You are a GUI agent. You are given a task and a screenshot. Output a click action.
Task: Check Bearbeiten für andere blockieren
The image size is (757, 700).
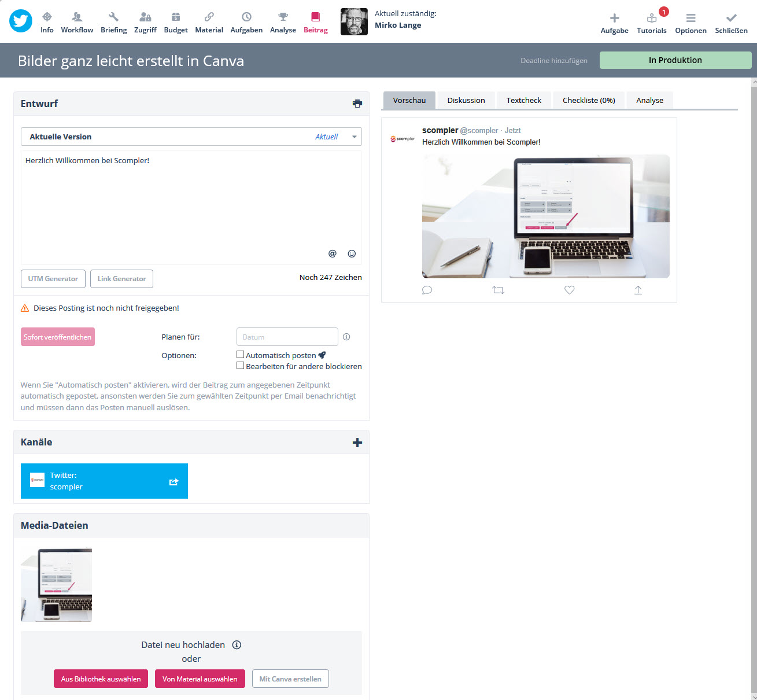[241, 366]
